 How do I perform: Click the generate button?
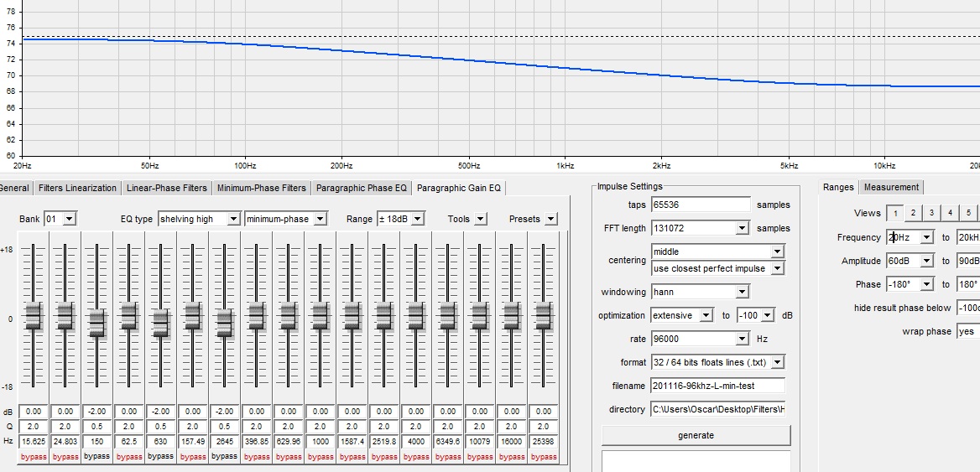696,435
